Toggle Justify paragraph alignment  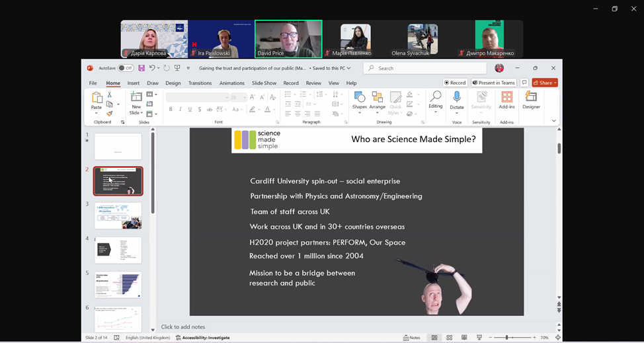pos(317,114)
